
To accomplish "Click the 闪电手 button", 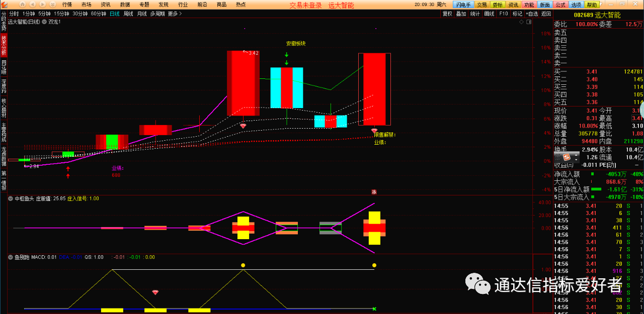I will (463, 5).
